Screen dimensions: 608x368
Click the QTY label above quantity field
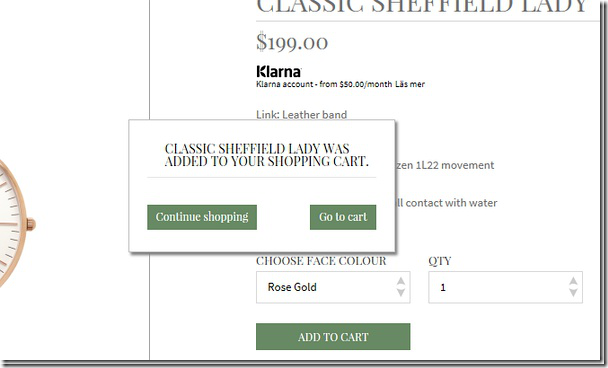pos(440,261)
